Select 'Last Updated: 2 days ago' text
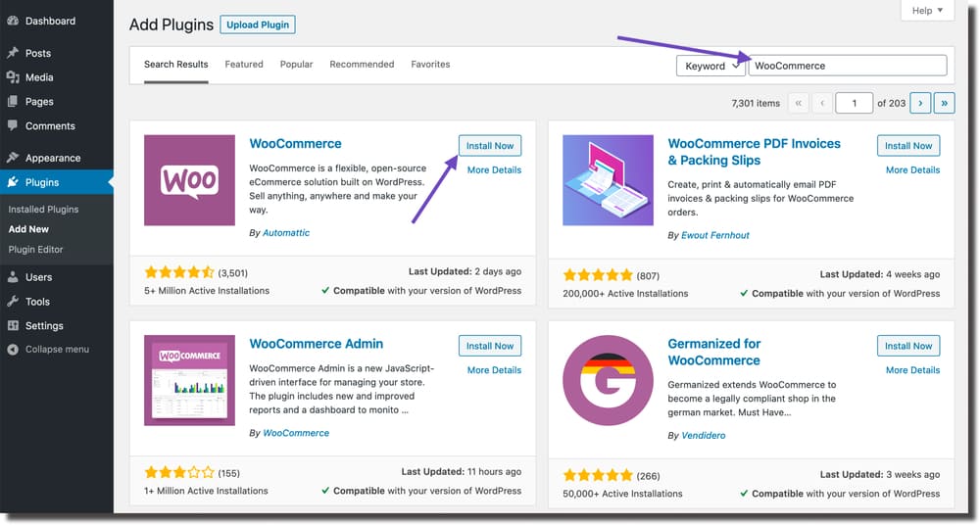 (465, 271)
